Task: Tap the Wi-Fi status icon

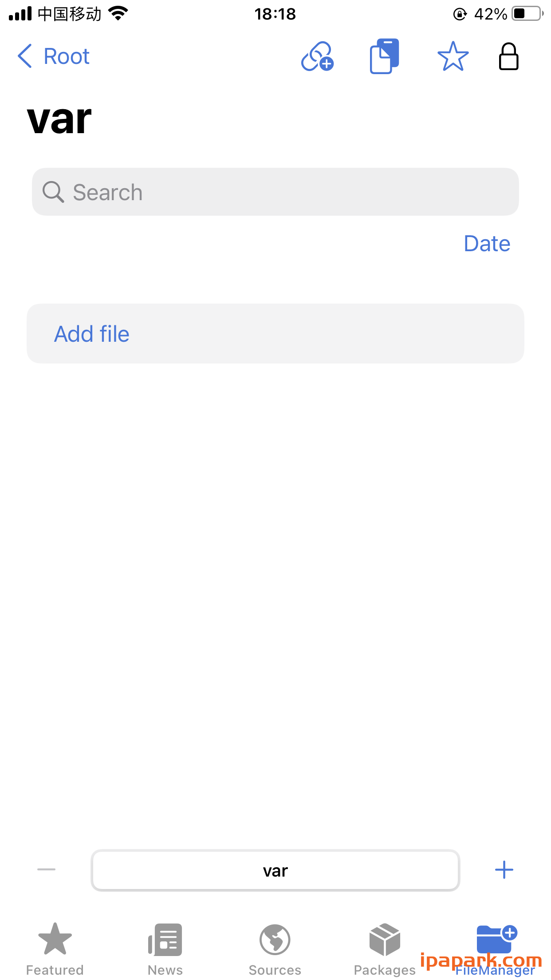Action: pyautogui.click(x=118, y=14)
